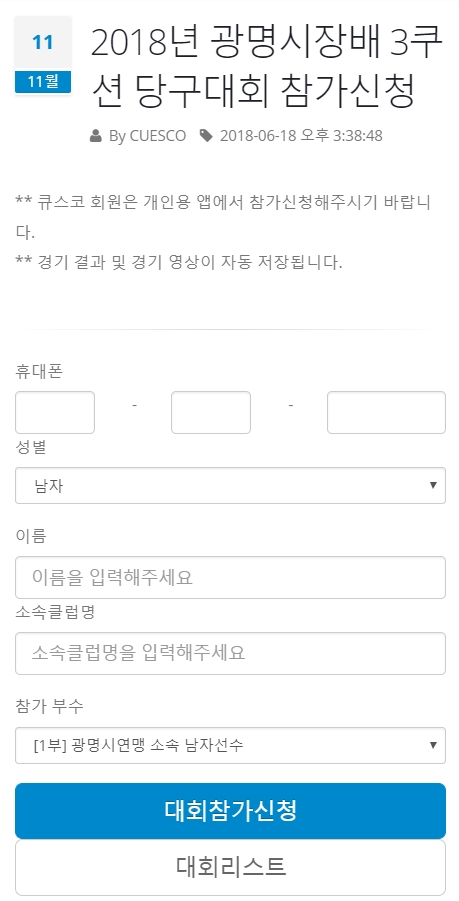Click the blue 11월 month label

pos(43,82)
